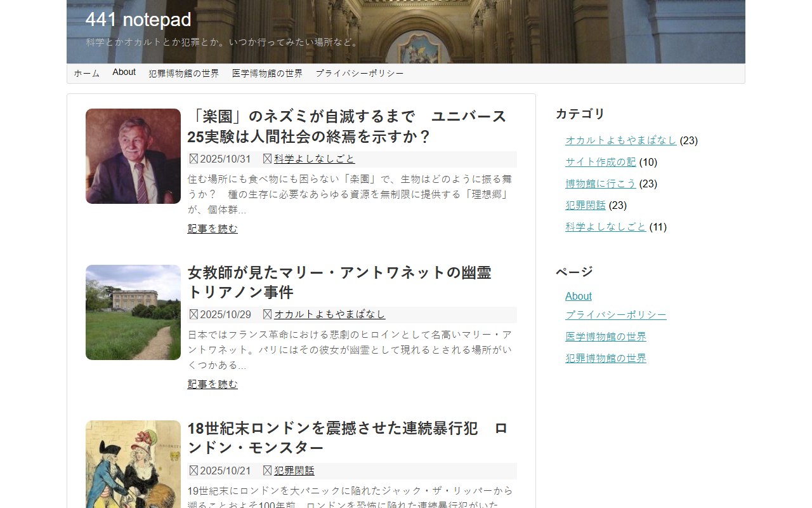Screen dimensions: 812x508
Task: Select sidebar category 博物館に行こう
Action: click(601, 184)
